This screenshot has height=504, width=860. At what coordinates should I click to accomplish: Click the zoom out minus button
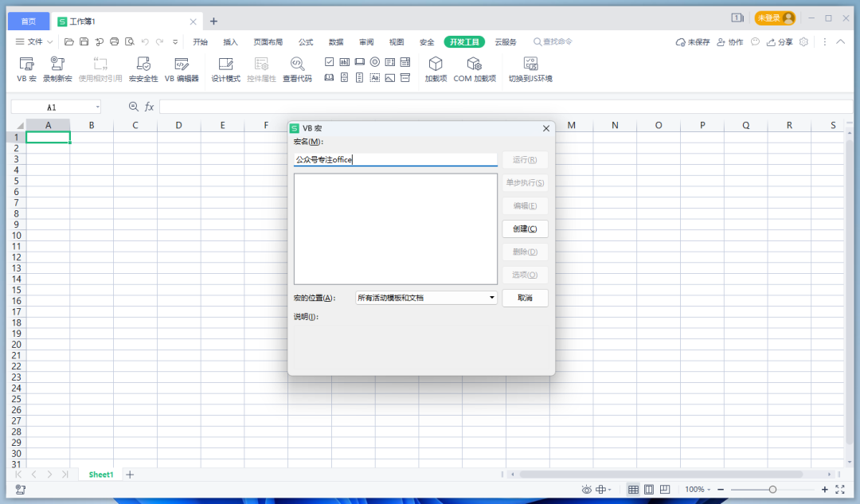[x=721, y=489]
